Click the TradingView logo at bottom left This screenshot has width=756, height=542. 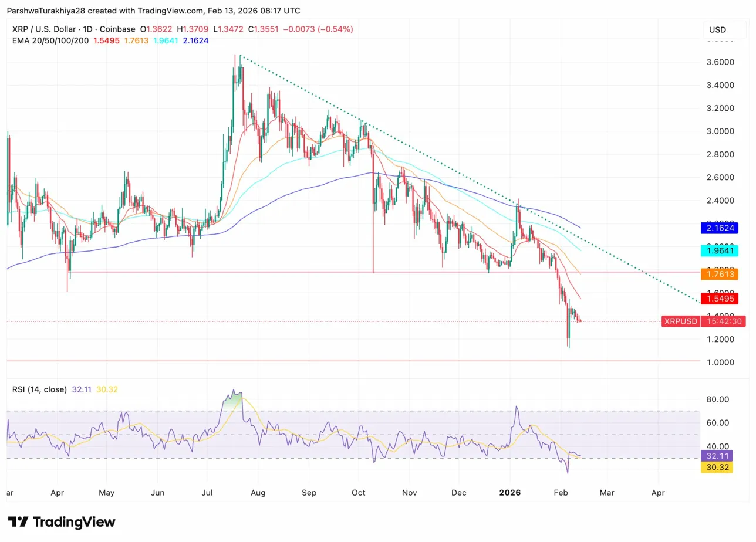[59, 521]
